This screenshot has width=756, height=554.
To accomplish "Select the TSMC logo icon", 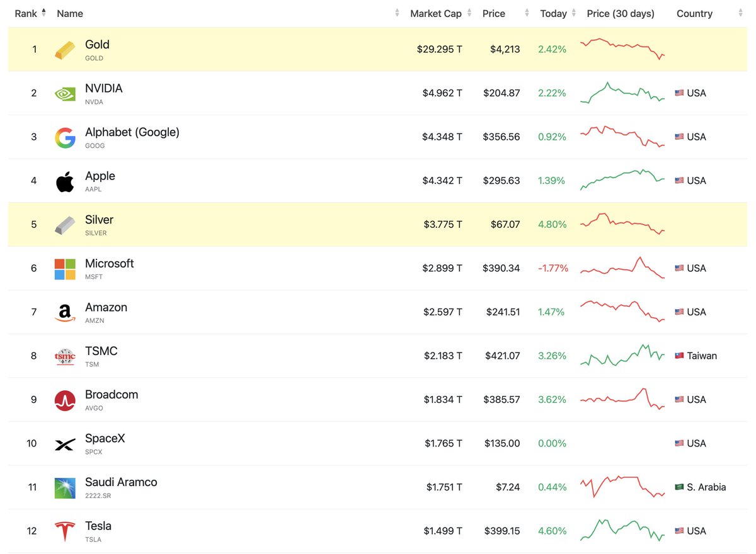I will (x=65, y=356).
